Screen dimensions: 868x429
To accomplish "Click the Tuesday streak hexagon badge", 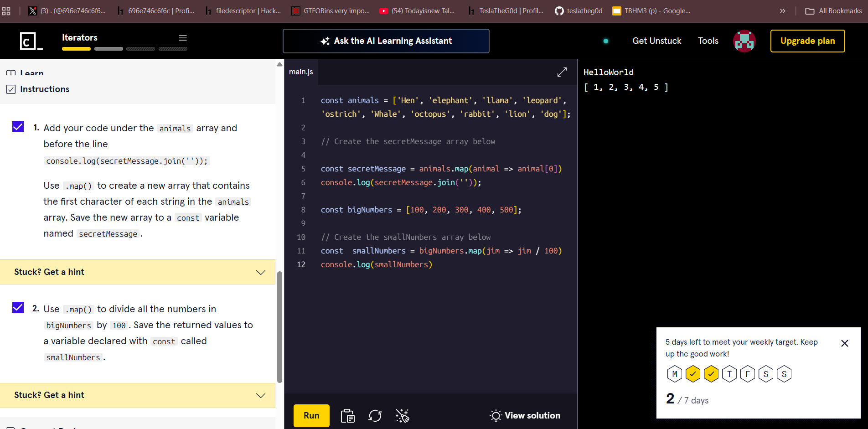I will (x=692, y=374).
